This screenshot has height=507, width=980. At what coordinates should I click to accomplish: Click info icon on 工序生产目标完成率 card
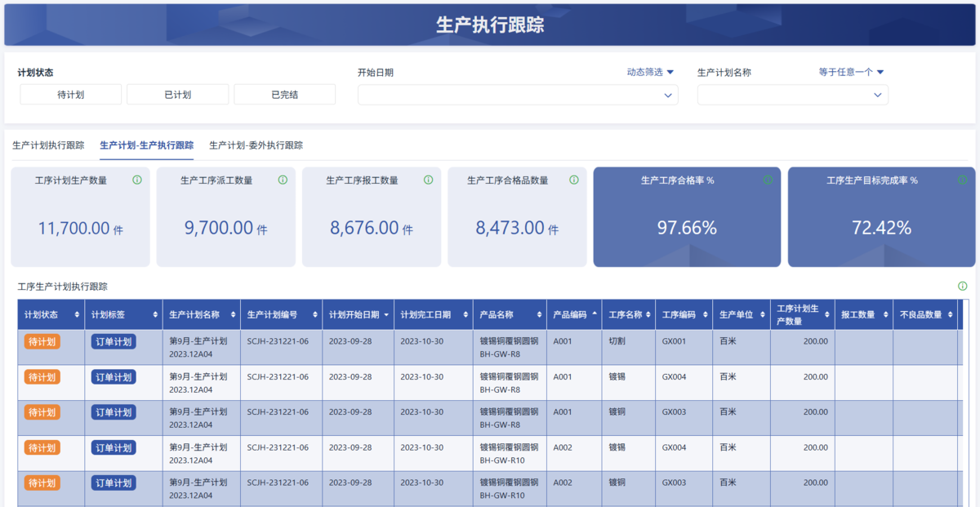tap(962, 180)
